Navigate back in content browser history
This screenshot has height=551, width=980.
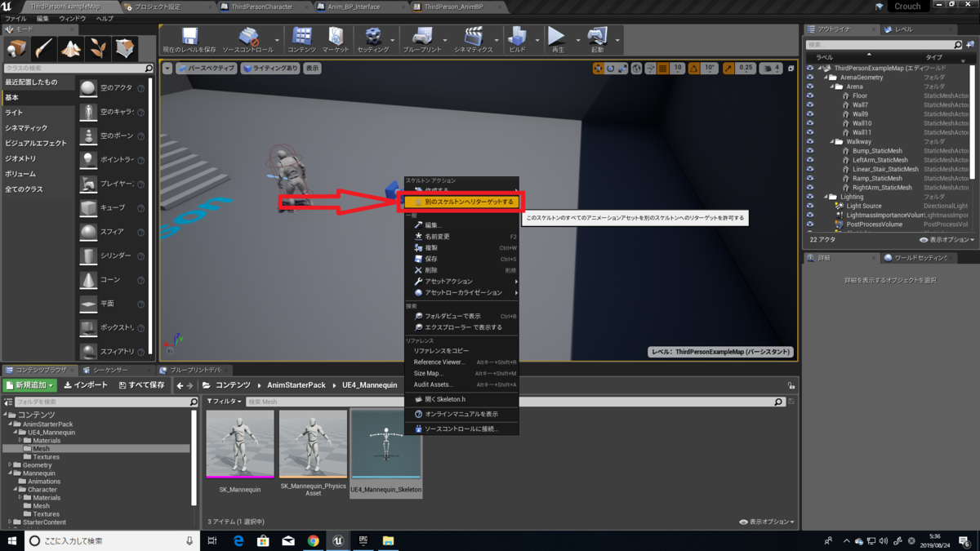click(x=180, y=385)
